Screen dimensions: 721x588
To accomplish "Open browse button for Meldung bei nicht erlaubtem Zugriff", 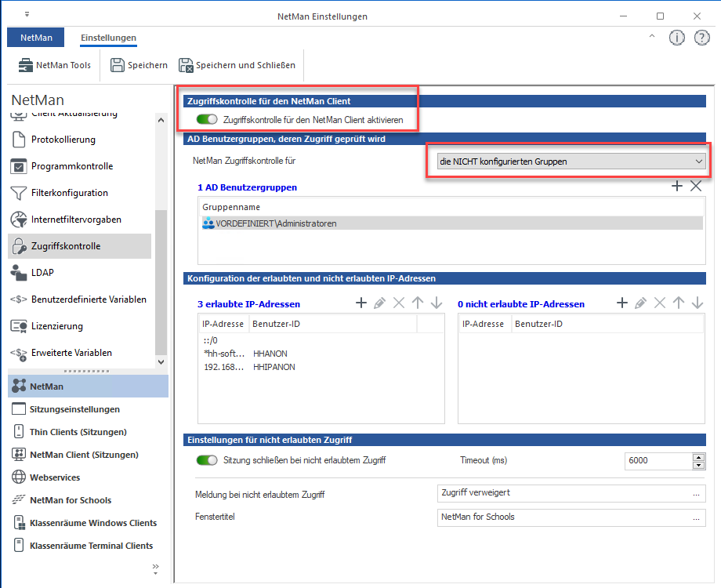I will (695, 494).
